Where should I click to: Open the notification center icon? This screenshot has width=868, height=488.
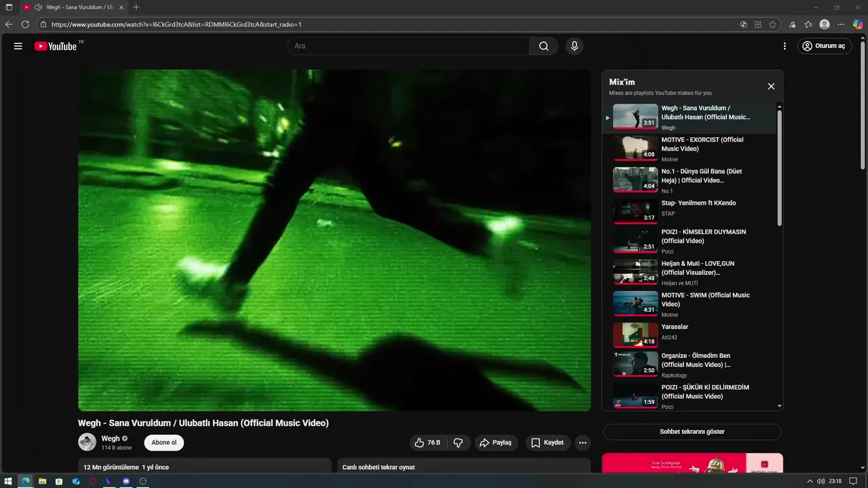click(x=853, y=481)
